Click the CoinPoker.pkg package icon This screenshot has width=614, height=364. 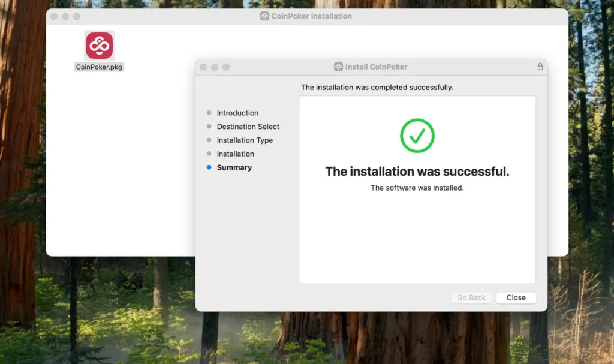click(x=99, y=46)
